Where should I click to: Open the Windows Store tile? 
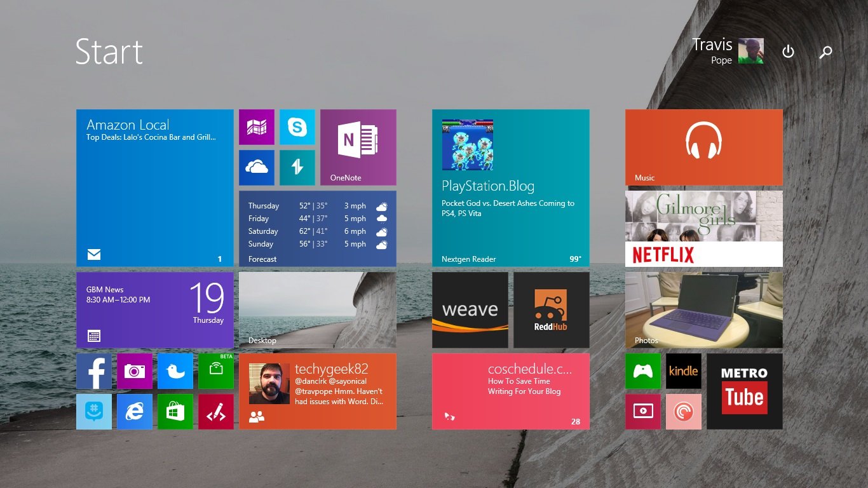175,412
